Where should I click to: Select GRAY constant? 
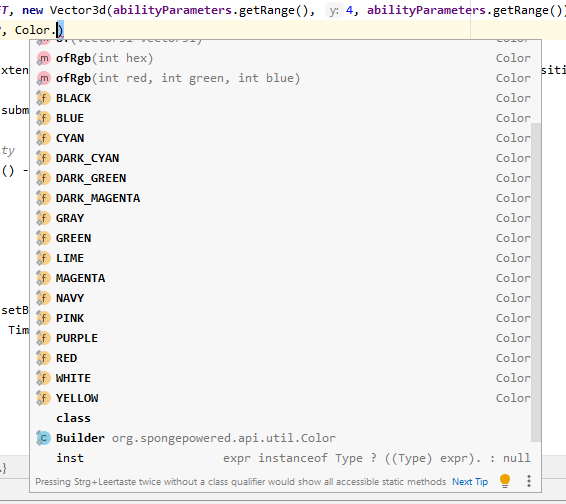(x=283, y=218)
